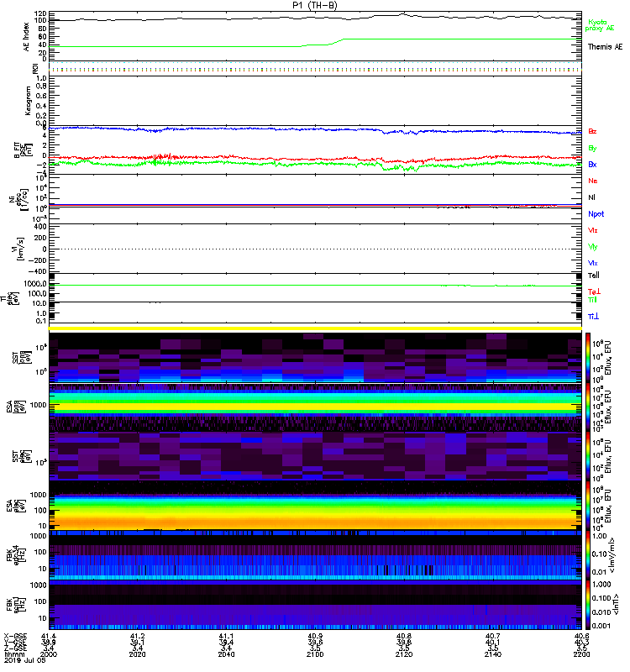Click the X-GSE value 41.2
630x672 pixels.
[x=138, y=636]
